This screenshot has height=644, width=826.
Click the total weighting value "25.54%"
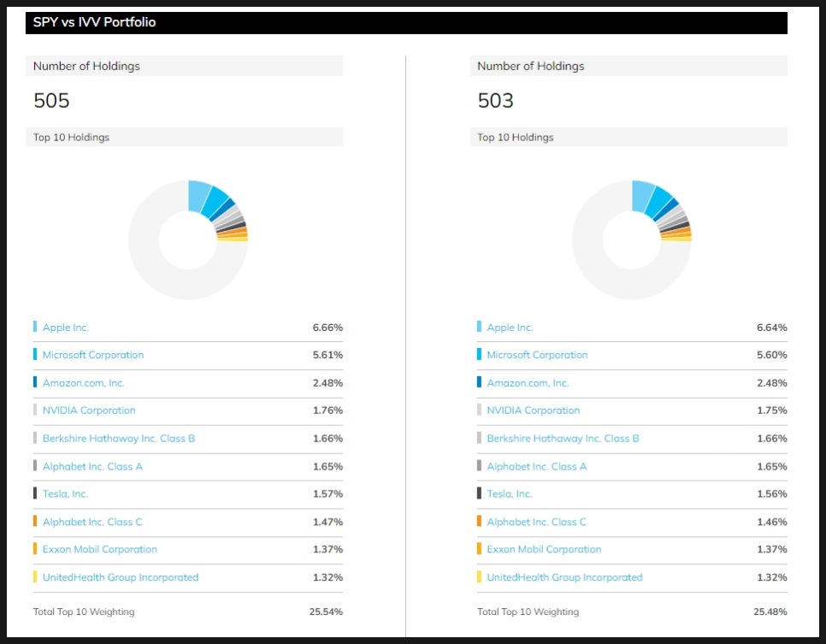[x=326, y=612]
